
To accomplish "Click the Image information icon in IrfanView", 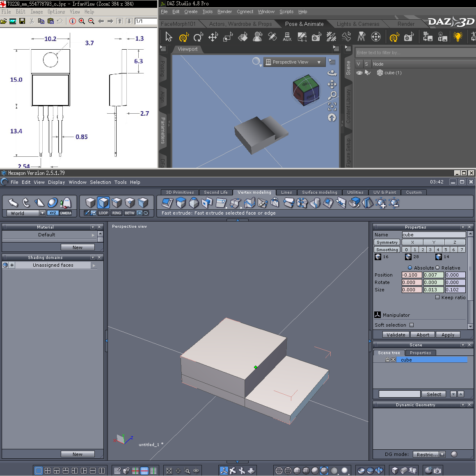I will coord(73,21).
